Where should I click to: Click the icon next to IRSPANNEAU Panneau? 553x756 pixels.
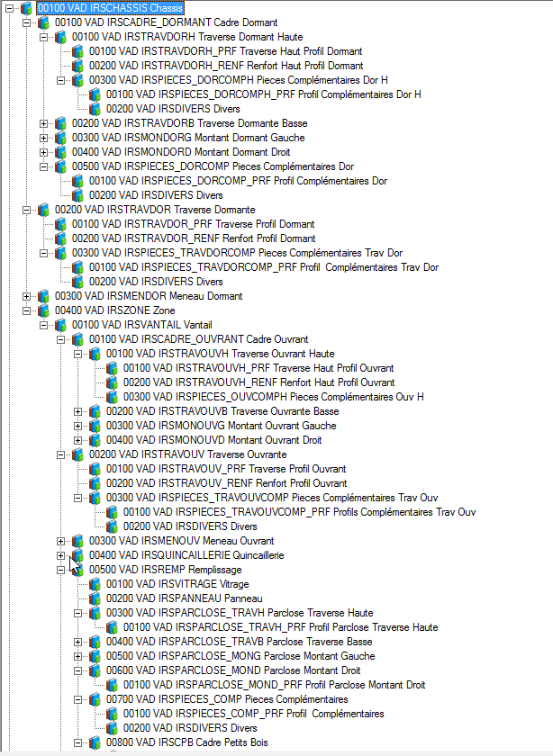(95, 598)
